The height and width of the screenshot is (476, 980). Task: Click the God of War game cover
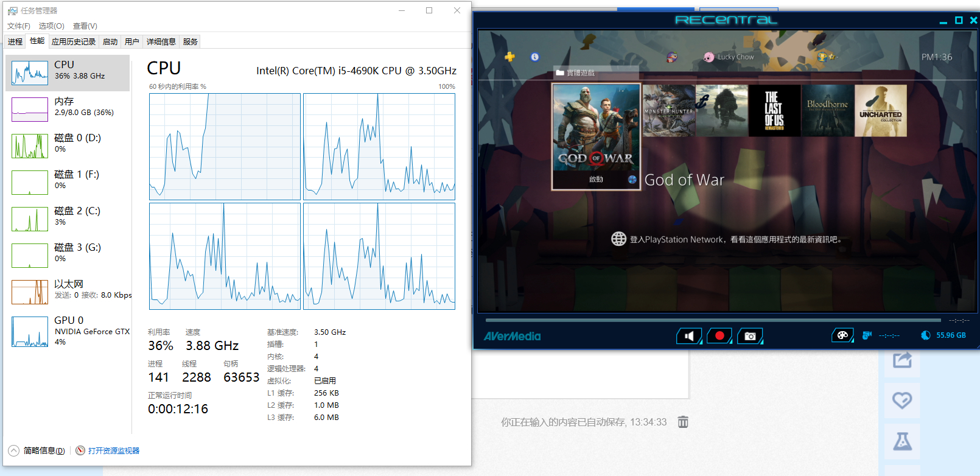click(596, 127)
